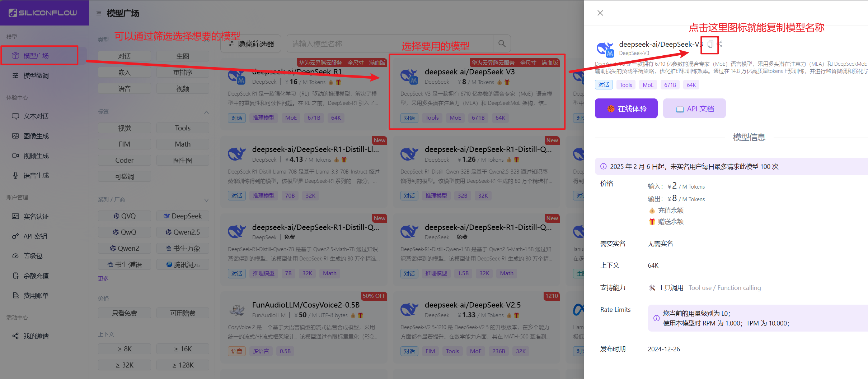868x379 pixels.
Task: Toggle the 语音 type filter
Action: [125, 89]
